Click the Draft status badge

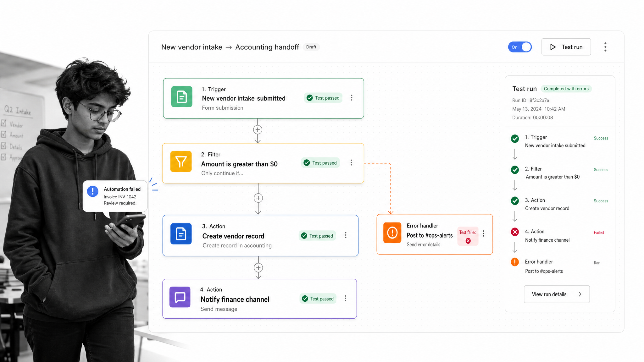311,47
